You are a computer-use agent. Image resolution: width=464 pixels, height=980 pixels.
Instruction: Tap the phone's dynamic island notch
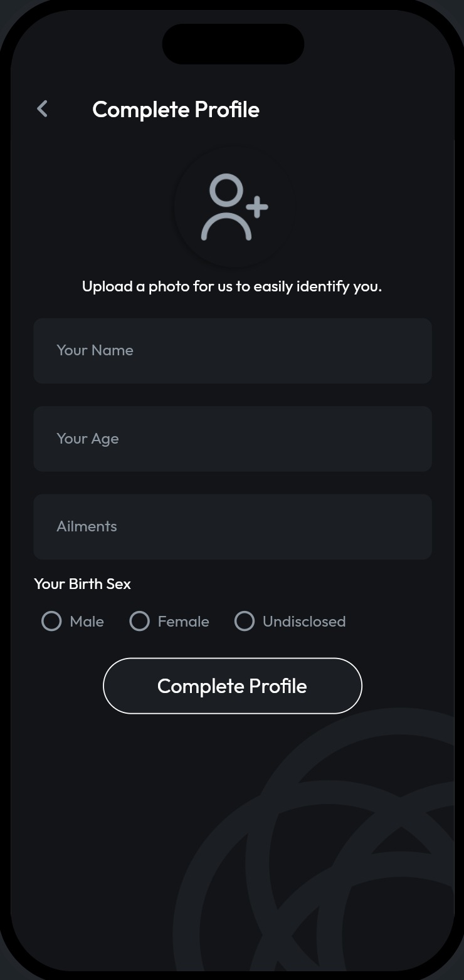point(233,44)
